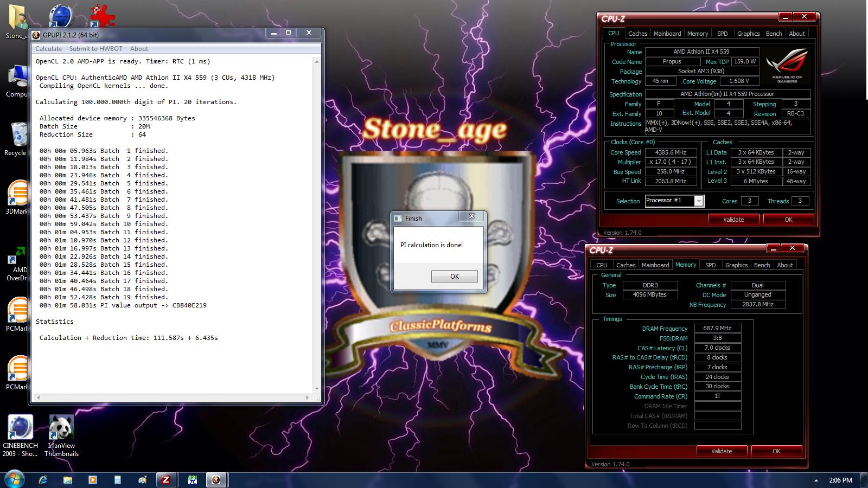Open the Windows Start menu orb

[x=15, y=480]
